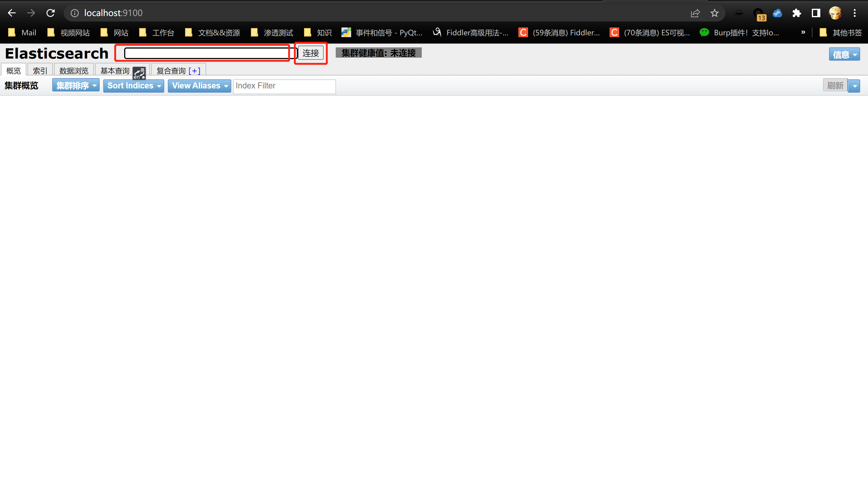Open the 信息 dropdown menu

844,54
